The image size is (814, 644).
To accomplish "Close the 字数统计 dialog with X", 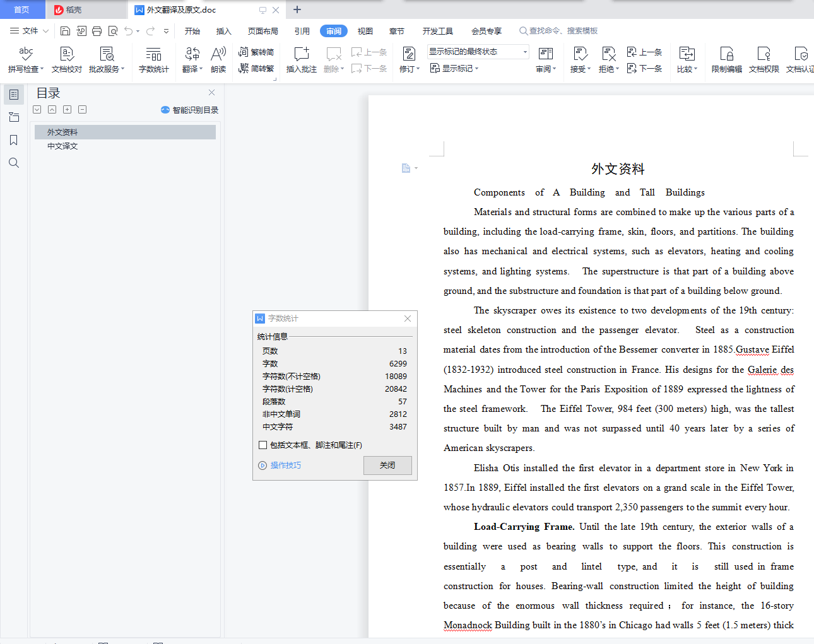I will (408, 319).
